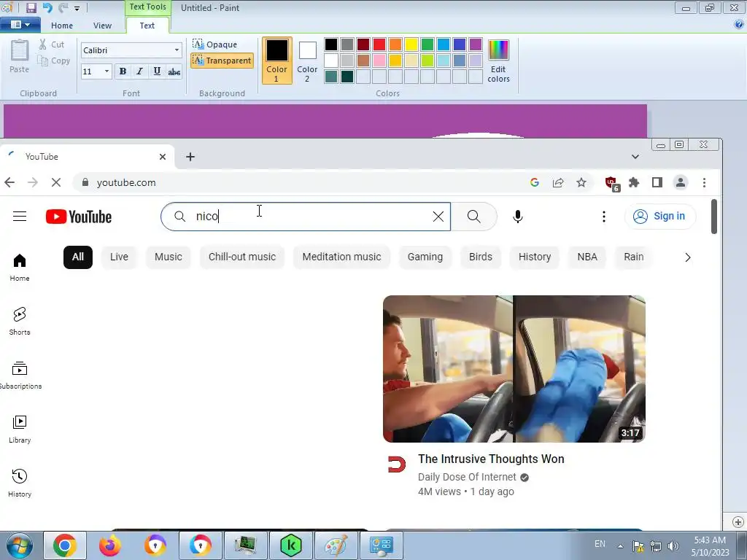Go back in Chrome browser

pos(9,182)
